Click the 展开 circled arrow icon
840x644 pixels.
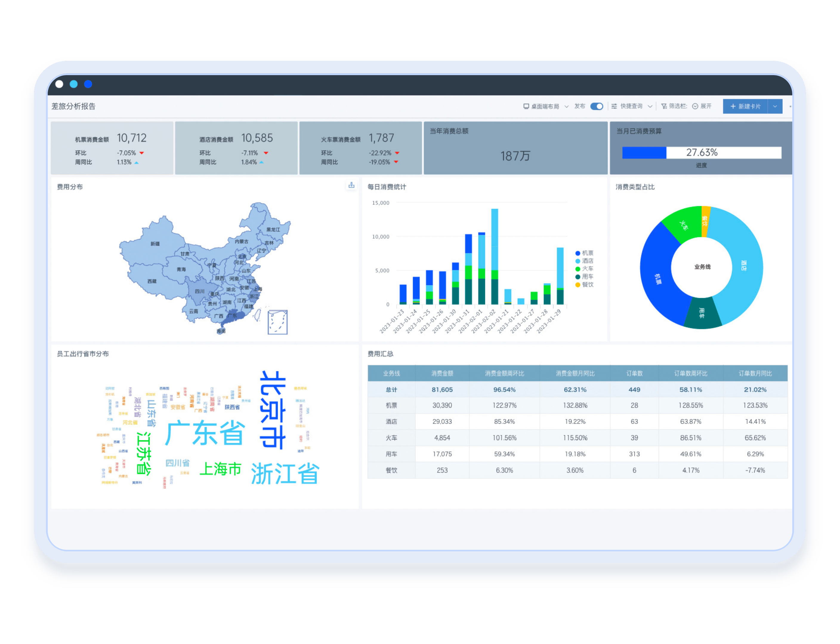[695, 106]
